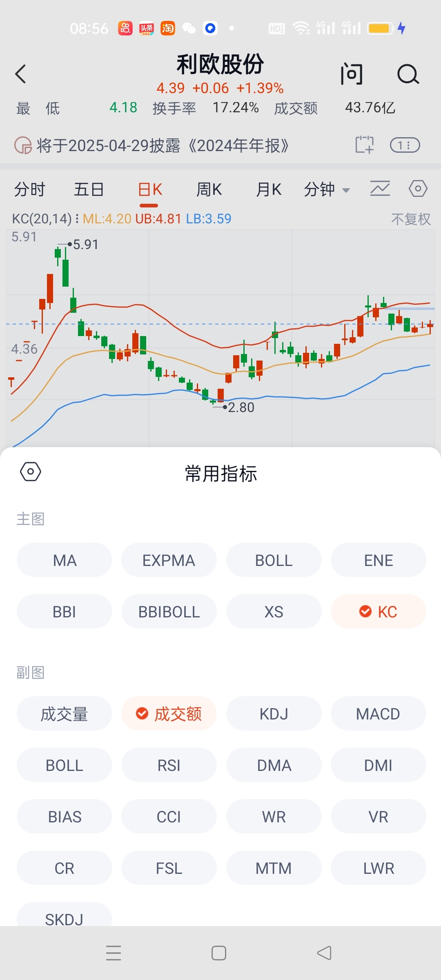Open the search magnifier icon

[x=408, y=74]
